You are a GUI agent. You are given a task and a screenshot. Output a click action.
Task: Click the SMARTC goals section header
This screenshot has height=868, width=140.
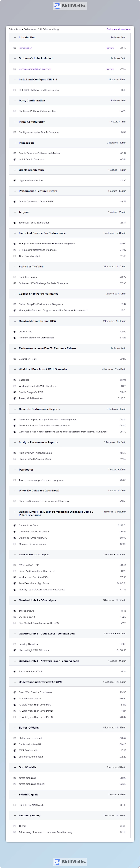[70, 795]
